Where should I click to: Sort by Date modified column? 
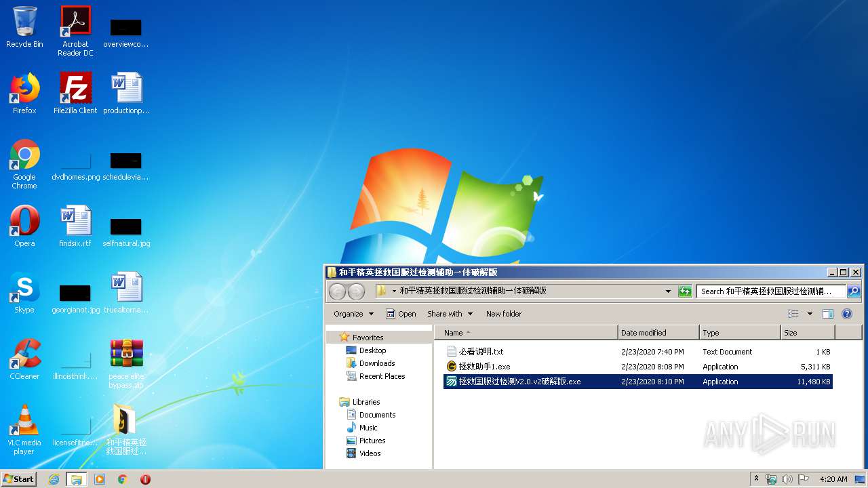pos(658,333)
